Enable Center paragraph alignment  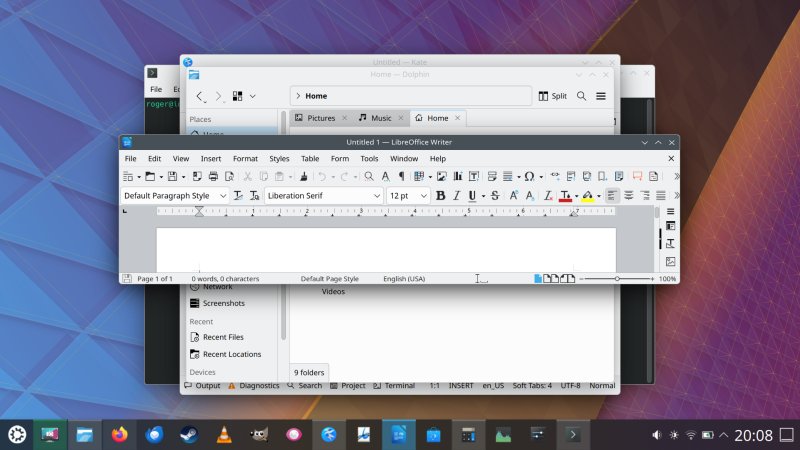tap(629, 196)
